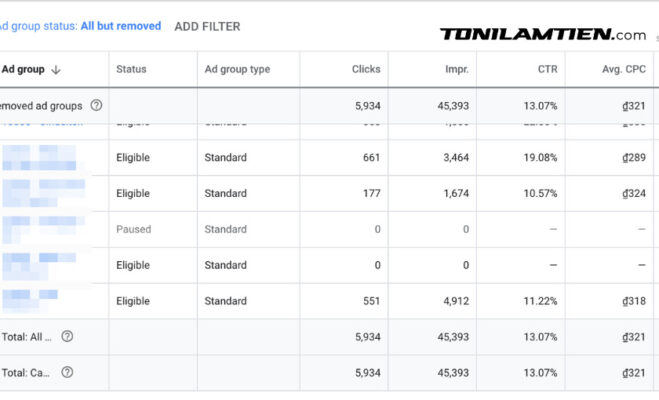Click Eligible status in the 661 clicks row
The image size is (659, 400).
pyautogui.click(x=133, y=158)
